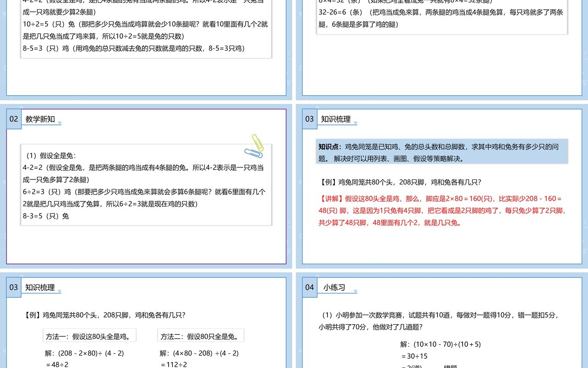
Task: Click the line starting "8-5=3（只）鸡"
Action: (x=134, y=48)
